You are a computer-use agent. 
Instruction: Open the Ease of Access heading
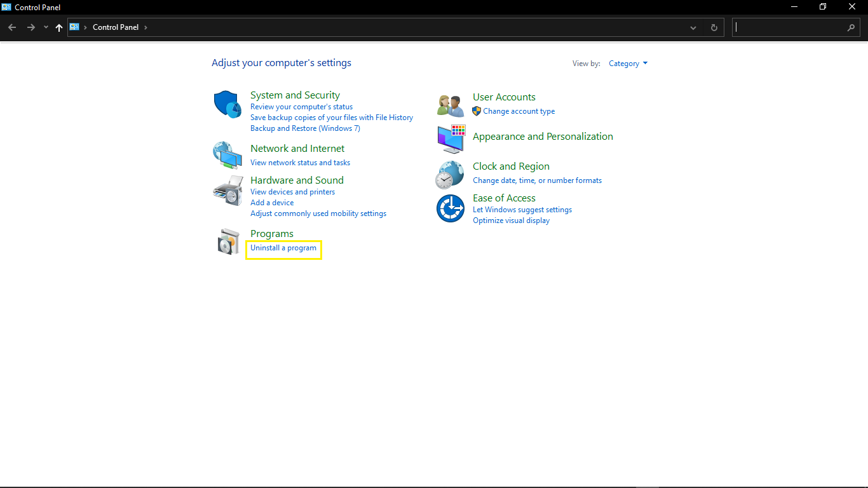(504, 198)
